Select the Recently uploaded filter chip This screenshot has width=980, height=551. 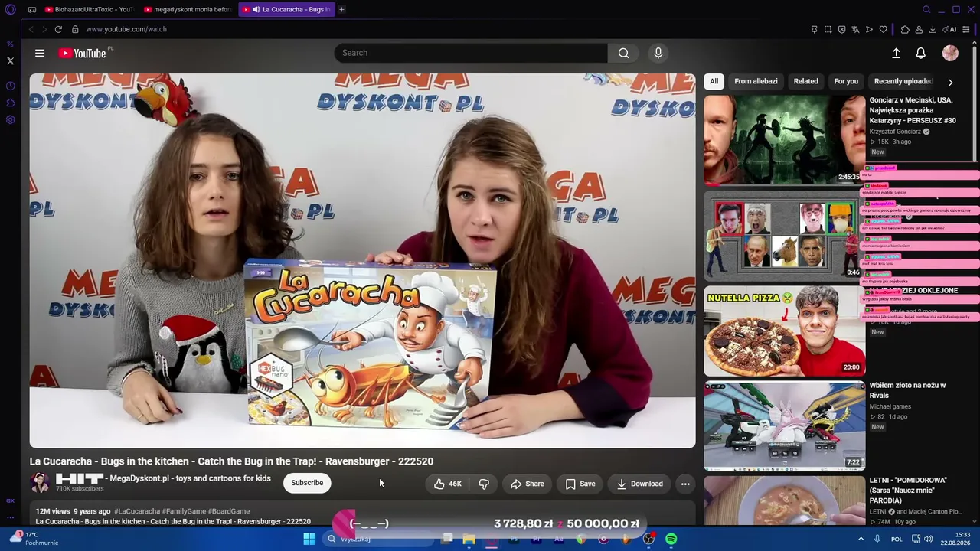(903, 81)
